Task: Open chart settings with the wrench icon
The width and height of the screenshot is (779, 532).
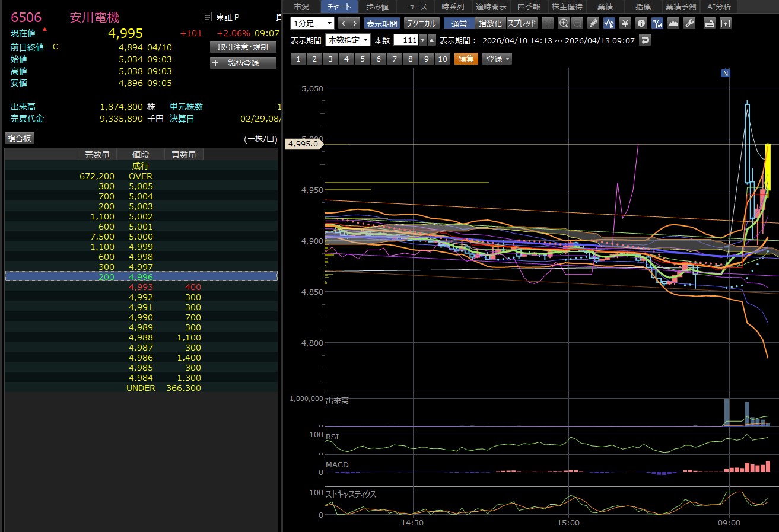Action: 689,23
